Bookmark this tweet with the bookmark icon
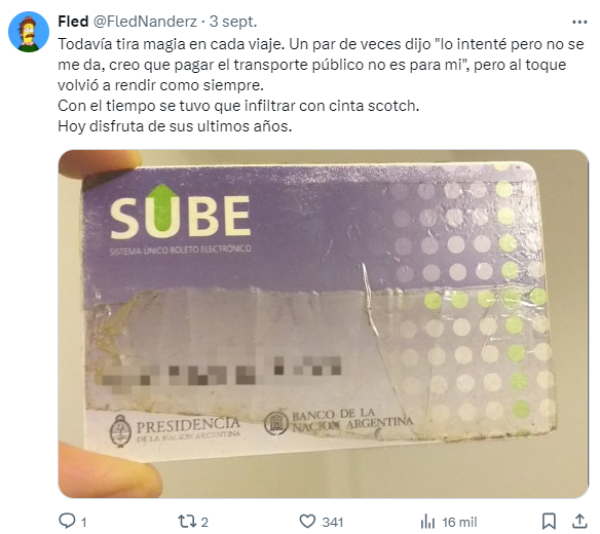600x534 pixels. [x=549, y=521]
